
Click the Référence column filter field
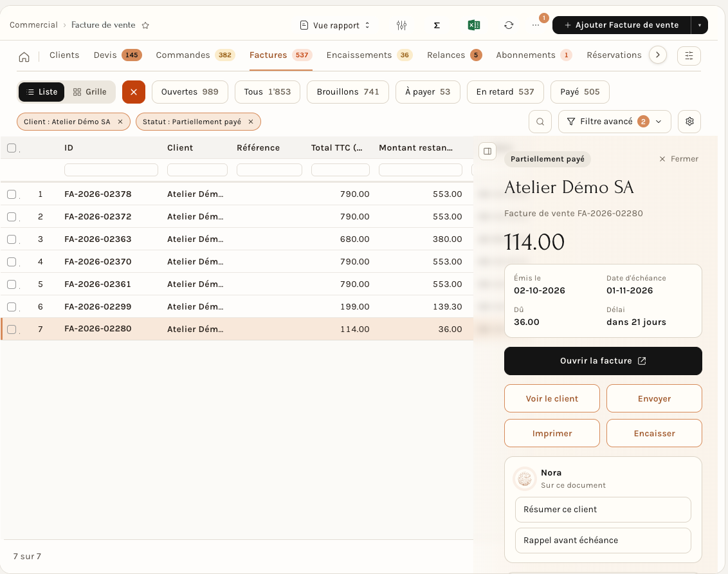tap(269, 170)
